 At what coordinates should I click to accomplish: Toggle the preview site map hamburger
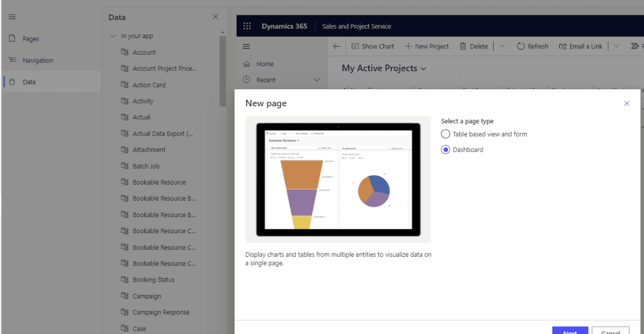(247, 46)
